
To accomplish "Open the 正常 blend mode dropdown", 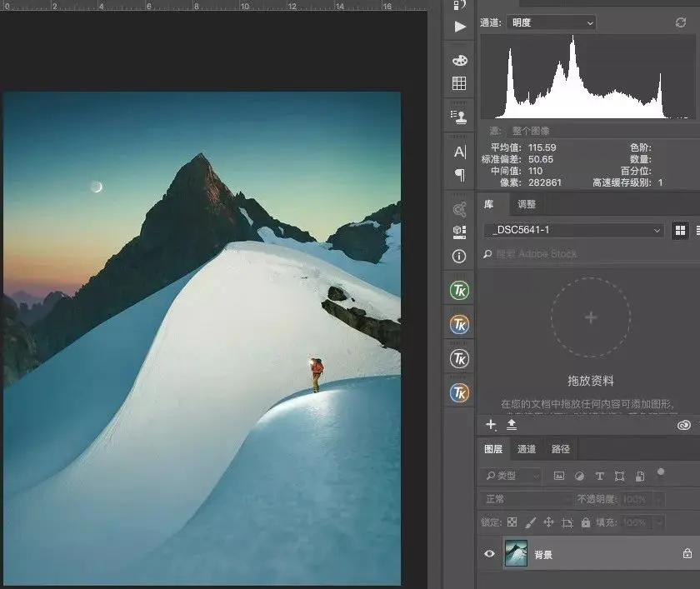I will coord(526,499).
